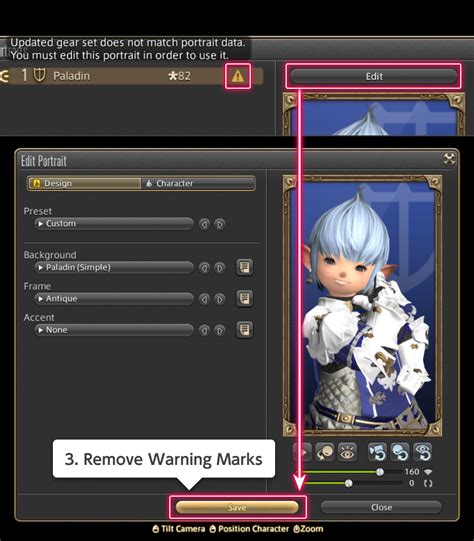This screenshot has width=474, height=541.
Task: Reset the eye gaze direction icon
Action: tap(423, 452)
